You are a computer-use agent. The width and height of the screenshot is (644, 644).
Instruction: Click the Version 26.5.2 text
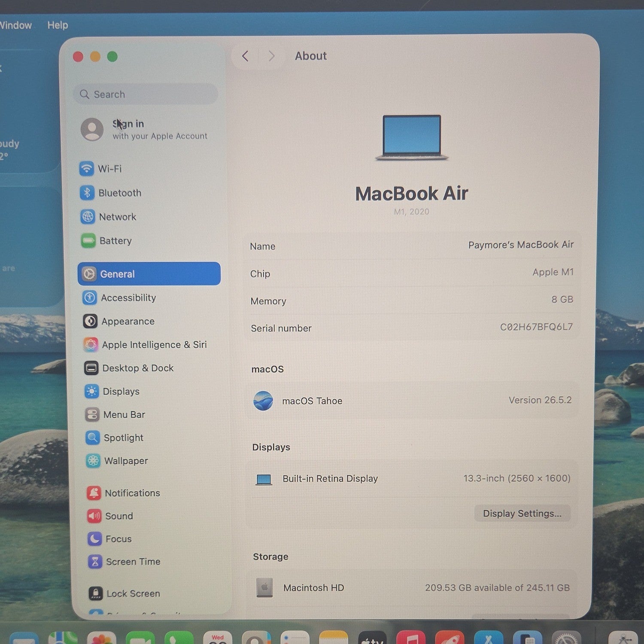tap(540, 400)
